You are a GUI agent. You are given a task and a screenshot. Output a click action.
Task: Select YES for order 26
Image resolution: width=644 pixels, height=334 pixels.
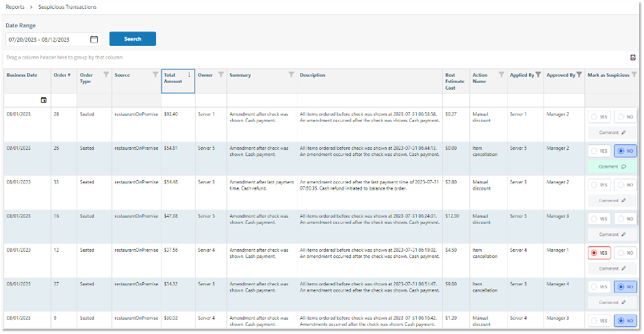pyautogui.click(x=600, y=151)
